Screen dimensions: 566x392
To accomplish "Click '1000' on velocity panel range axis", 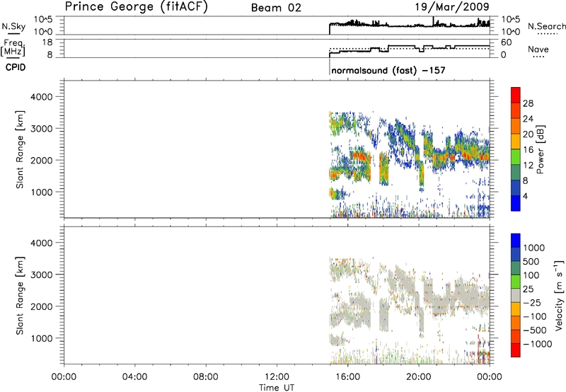I will [42, 338].
